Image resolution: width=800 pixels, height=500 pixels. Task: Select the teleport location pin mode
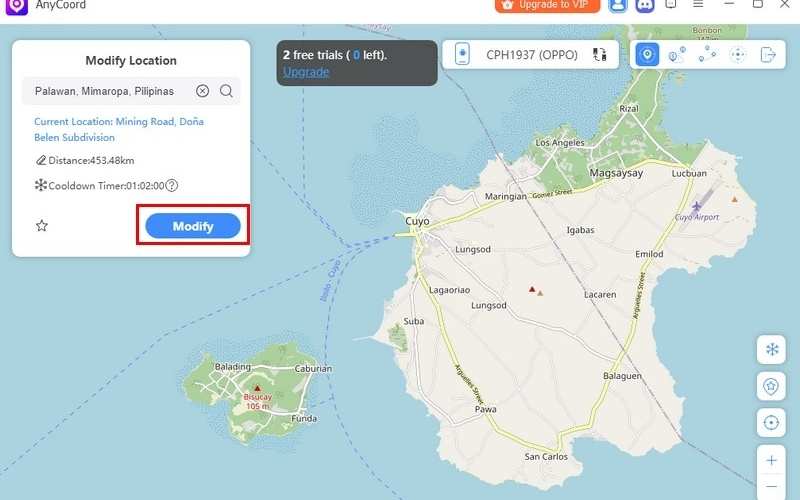(x=648, y=55)
